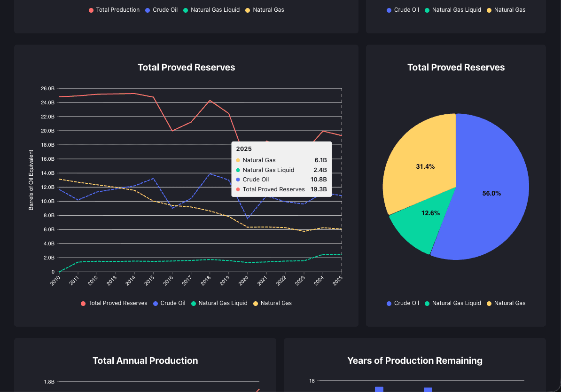Click the 2.0B y-axis label
The height and width of the screenshot is (392, 561).
click(x=49, y=258)
